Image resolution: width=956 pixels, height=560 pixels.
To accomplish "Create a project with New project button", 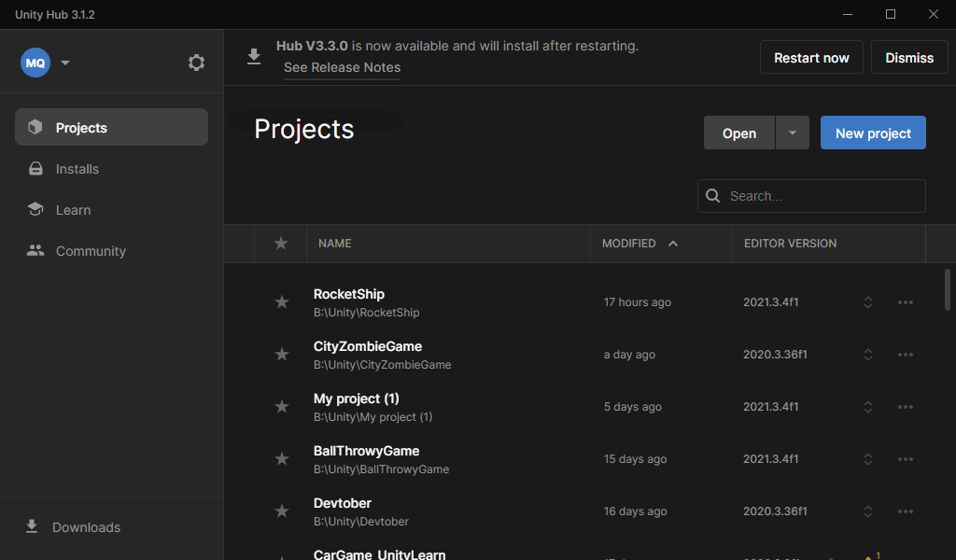I will click(872, 133).
